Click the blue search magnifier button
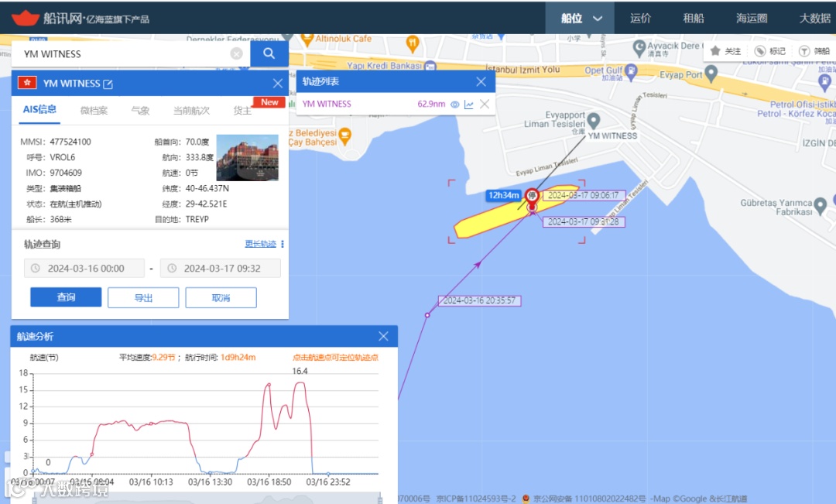This screenshot has width=836, height=504. point(269,53)
